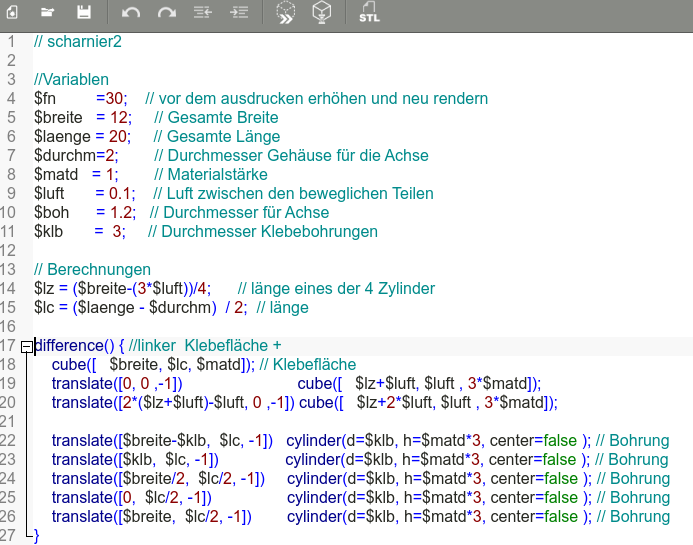Click the New file icon
Screen dimensions: 693x545
(12, 12)
